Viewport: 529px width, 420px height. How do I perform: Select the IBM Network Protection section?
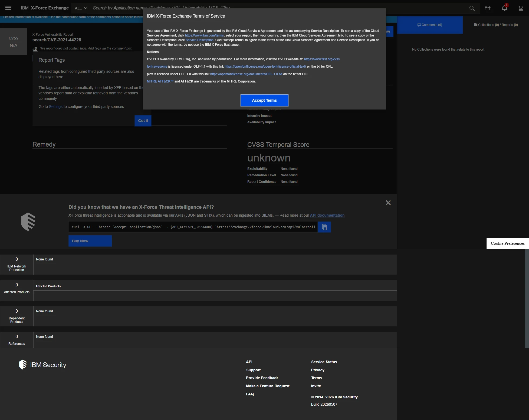17,264
